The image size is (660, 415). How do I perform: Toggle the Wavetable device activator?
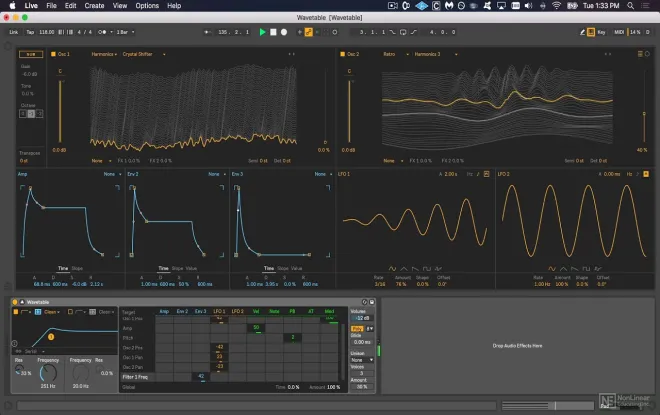tap(15, 302)
